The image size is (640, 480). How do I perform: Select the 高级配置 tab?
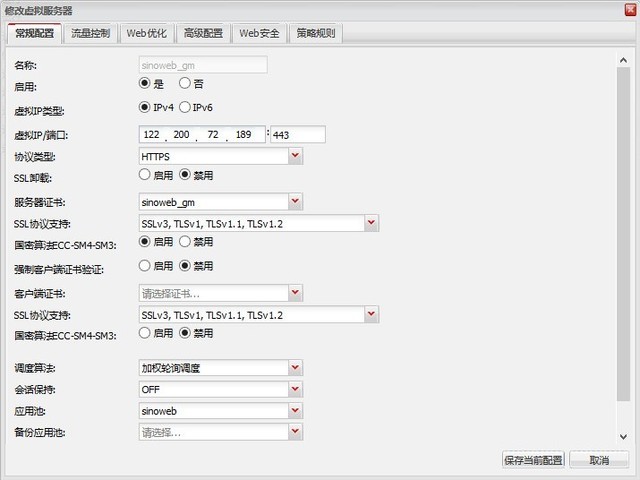[203, 33]
